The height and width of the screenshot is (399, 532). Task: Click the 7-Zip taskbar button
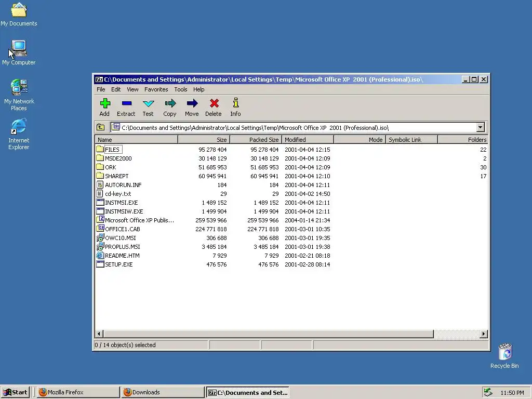point(248,392)
